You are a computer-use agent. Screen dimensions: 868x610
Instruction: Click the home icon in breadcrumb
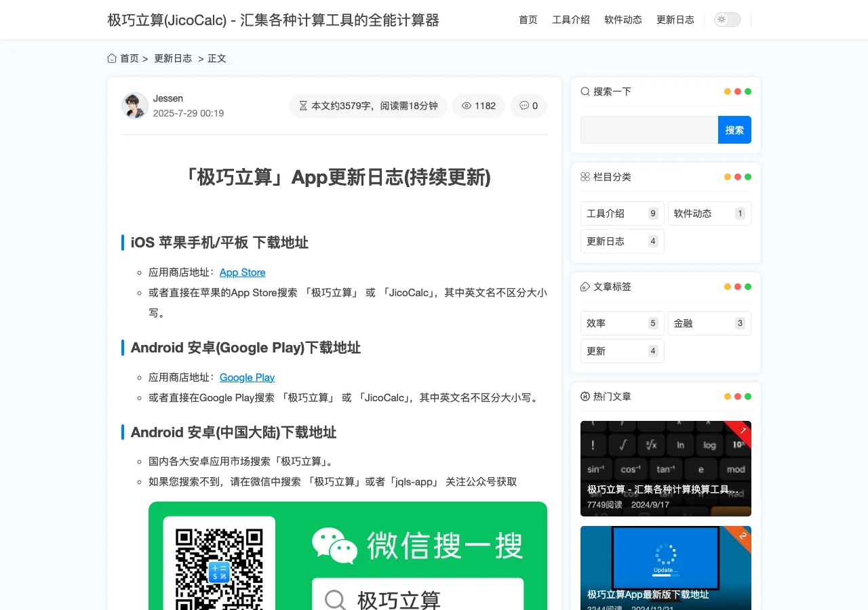point(112,58)
